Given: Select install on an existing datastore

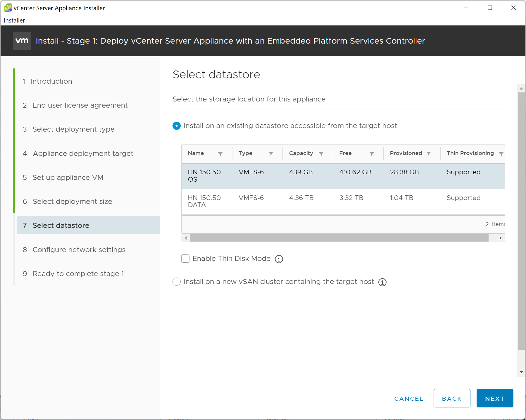Looking at the screenshot, I should [176, 126].
